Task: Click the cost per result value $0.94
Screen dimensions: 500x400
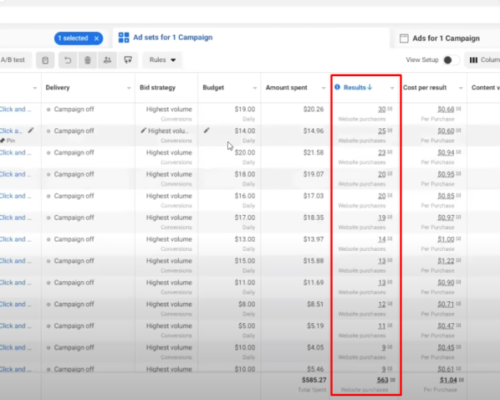Action: (446, 153)
